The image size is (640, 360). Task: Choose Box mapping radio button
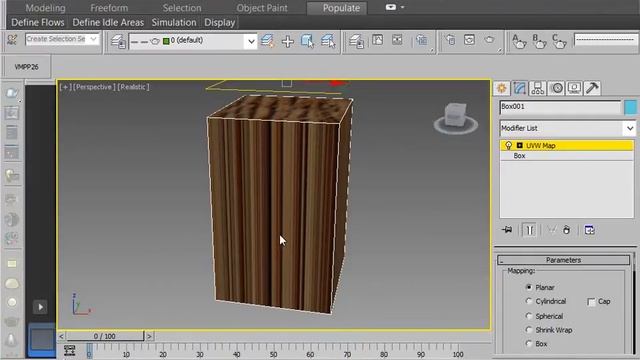pyautogui.click(x=529, y=344)
